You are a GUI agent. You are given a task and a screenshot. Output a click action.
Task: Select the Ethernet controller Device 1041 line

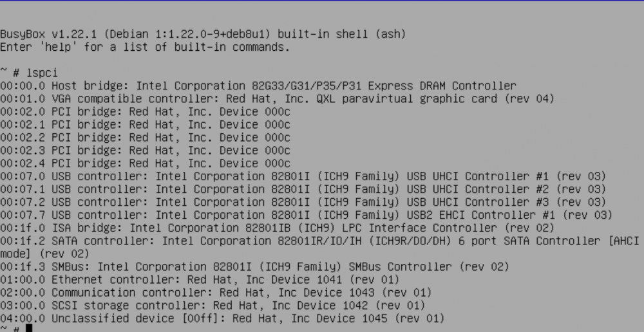click(200, 280)
